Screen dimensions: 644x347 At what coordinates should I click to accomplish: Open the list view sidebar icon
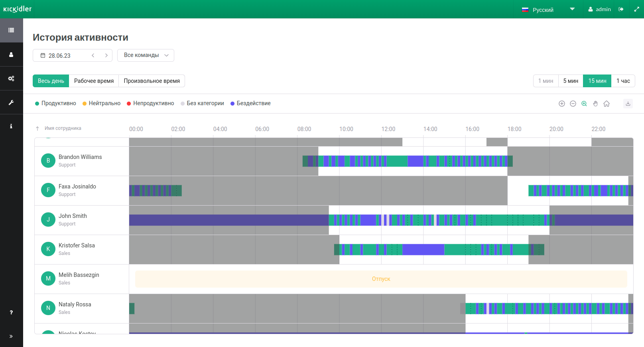tap(11, 30)
